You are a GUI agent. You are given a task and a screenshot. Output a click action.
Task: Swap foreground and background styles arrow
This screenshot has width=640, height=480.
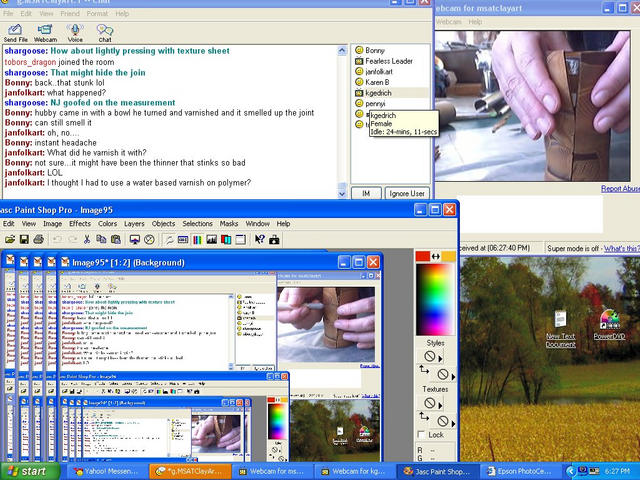[424, 370]
